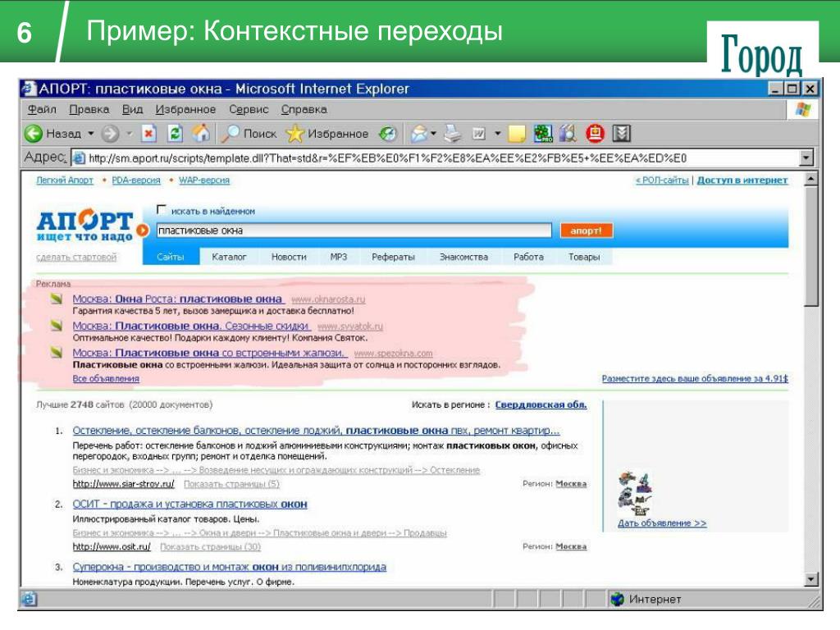840x630 pixels.
Task: Stop page loading with red X icon
Action: (148, 134)
